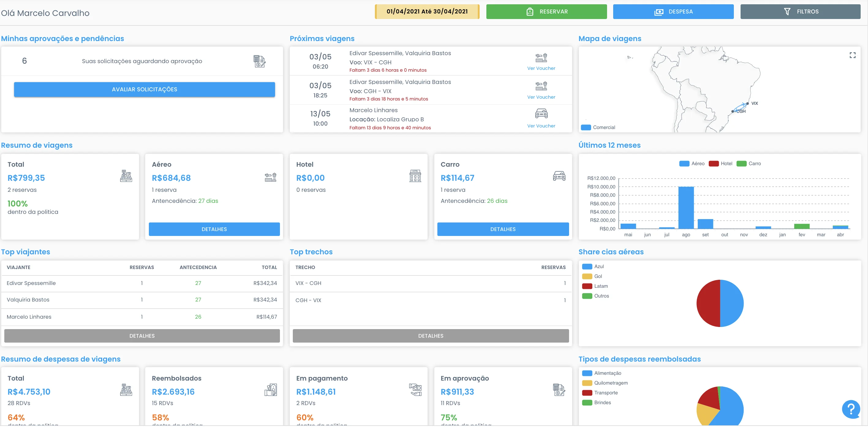
Task: Click the flight voucher icon for VIX-CGH trip
Action: 541,57
